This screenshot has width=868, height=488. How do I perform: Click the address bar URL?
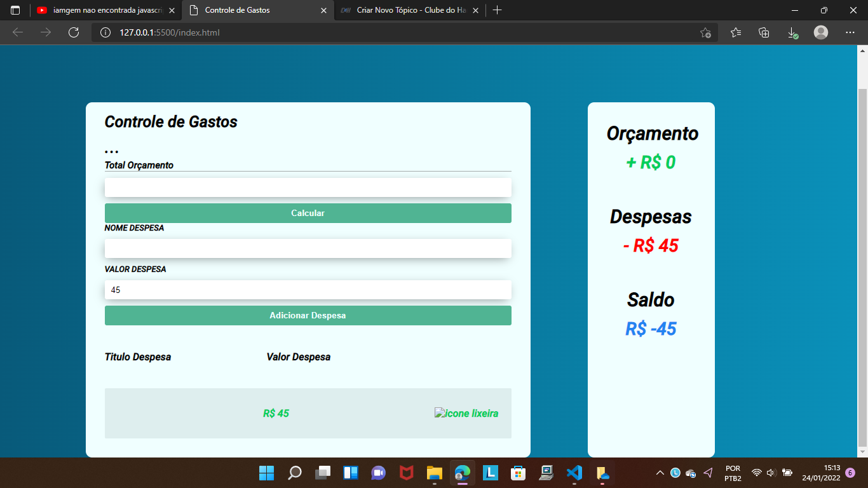pos(170,32)
